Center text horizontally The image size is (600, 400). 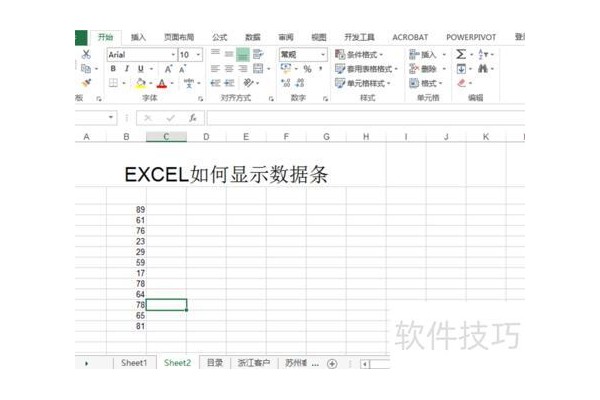click(x=229, y=69)
